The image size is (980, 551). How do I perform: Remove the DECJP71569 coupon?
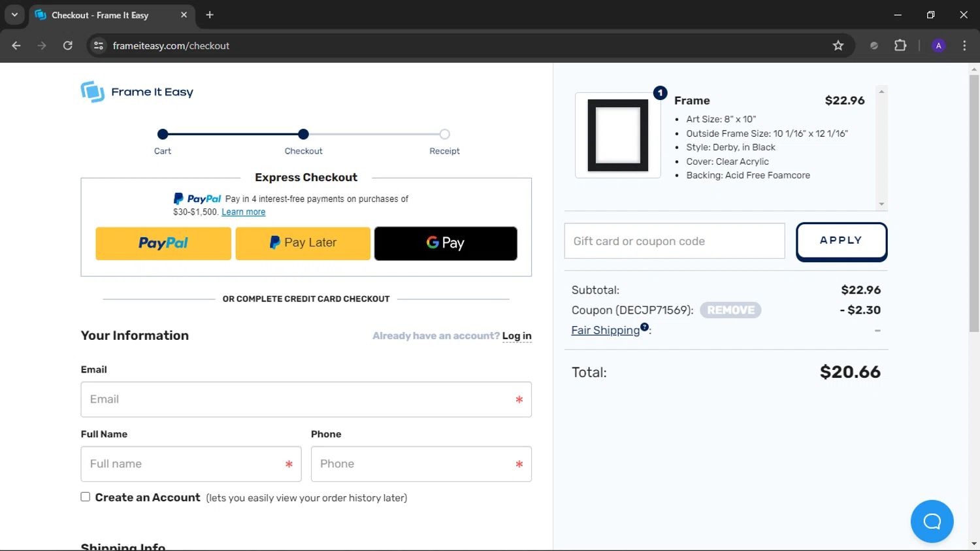pyautogui.click(x=730, y=310)
